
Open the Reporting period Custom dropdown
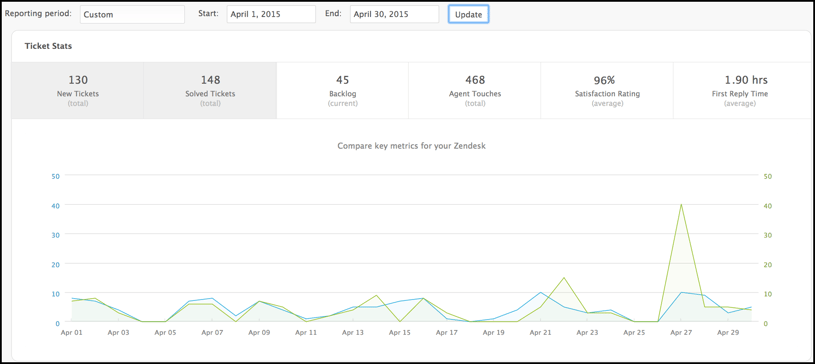coord(132,15)
